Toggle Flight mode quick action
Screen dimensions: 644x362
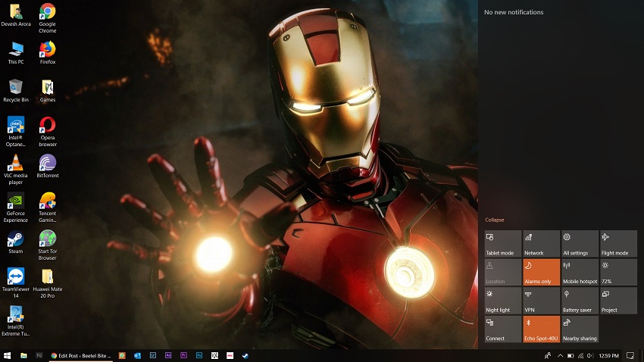pyautogui.click(x=618, y=244)
